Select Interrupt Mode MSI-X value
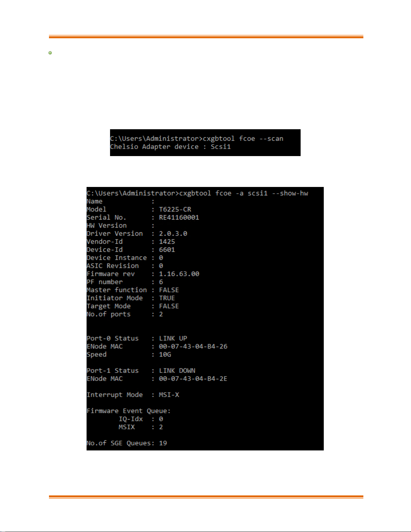The height and width of the screenshot is (532, 411). pyautogui.click(x=169, y=395)
